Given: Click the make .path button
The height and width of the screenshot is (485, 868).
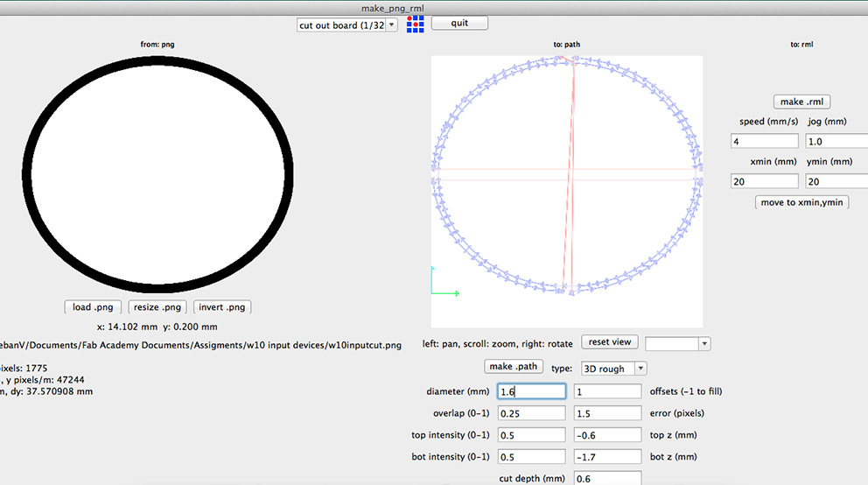Looking at the screenshot, I should pos(513,366).
